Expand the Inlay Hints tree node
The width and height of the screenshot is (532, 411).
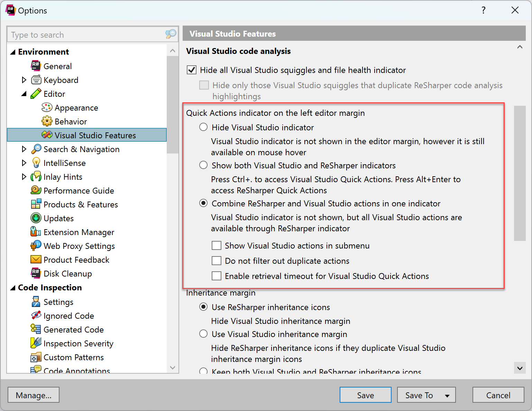click(x=24, y=177)
